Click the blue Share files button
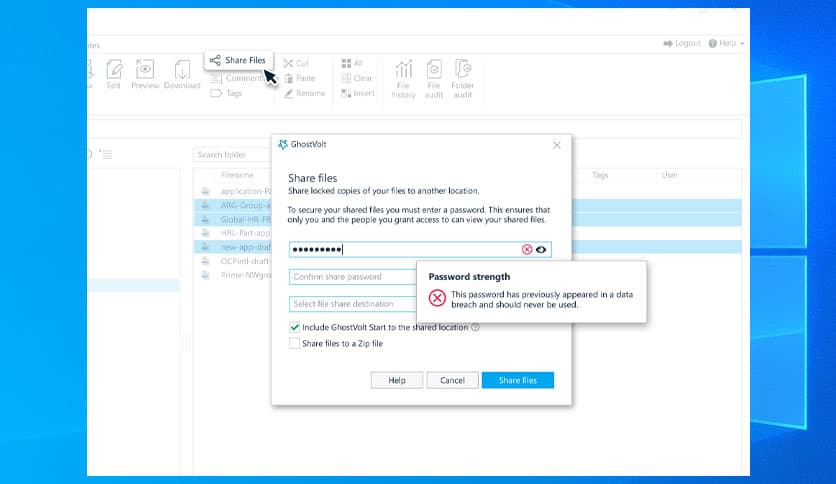The image size is (836, 484). pos(518,380)
